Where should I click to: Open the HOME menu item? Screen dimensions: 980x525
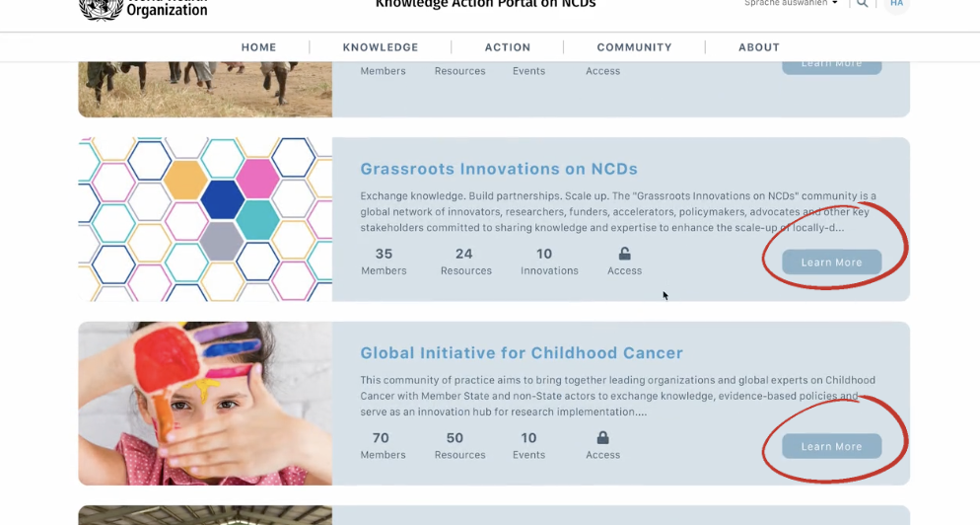[x=259, y=47]
